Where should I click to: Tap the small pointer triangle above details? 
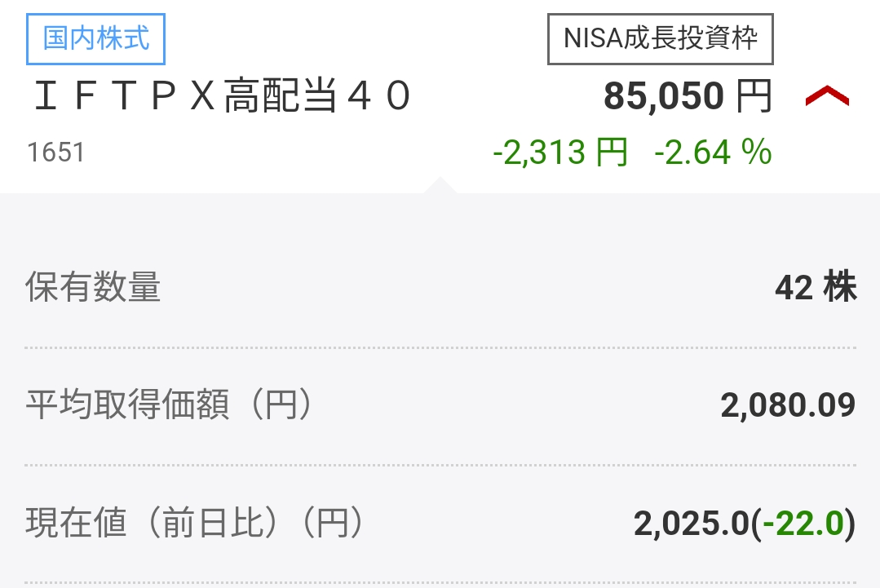point(439,185)
